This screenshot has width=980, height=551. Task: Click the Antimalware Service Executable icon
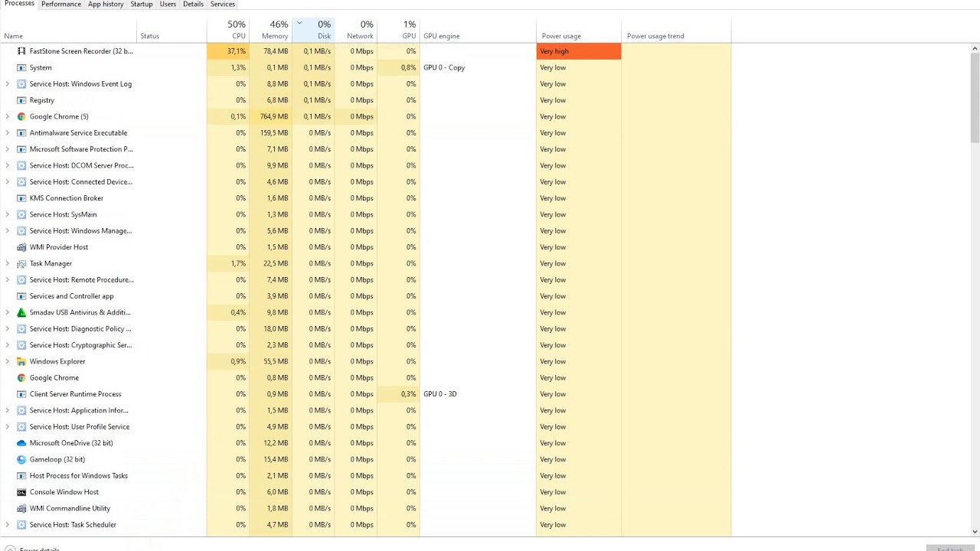coord(21,133)
